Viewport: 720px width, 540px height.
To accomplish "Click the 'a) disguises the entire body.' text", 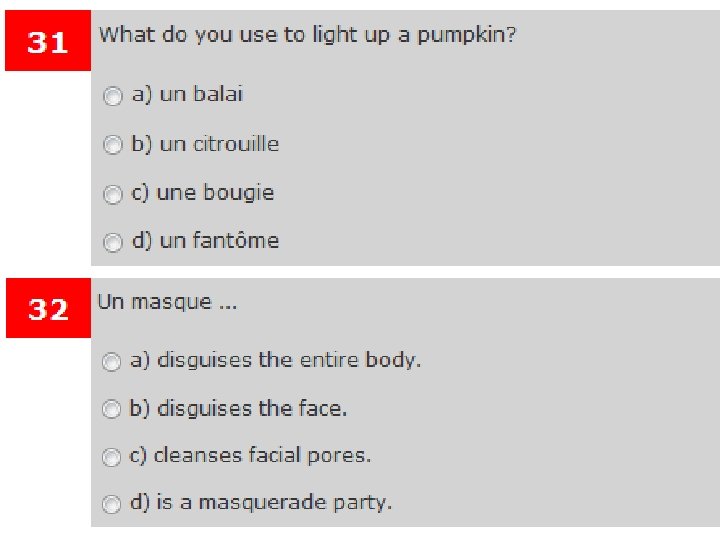I will pos(276,360).
